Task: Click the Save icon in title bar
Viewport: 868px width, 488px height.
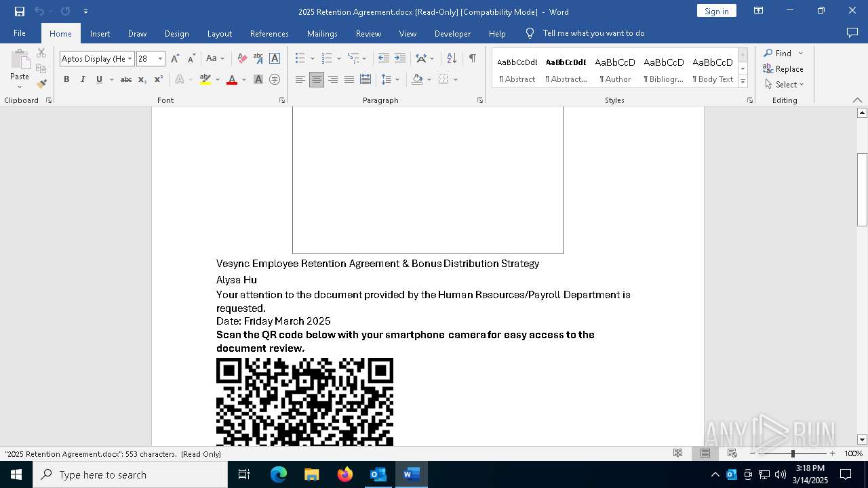Action: (20, 12)
